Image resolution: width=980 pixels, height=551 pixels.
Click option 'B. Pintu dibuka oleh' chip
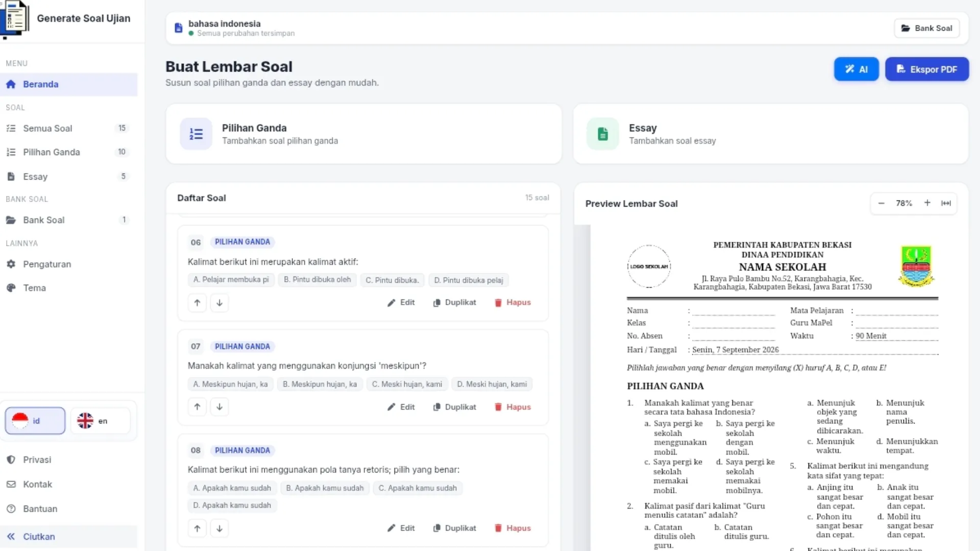coord(317,280)
